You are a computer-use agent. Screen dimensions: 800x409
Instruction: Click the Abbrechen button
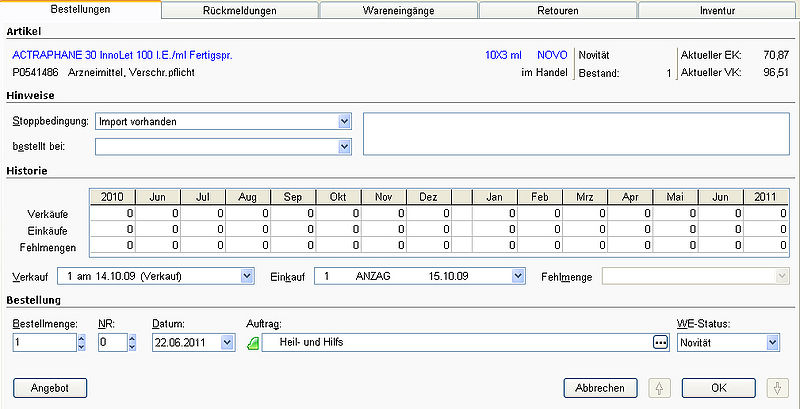click(600, 388)
